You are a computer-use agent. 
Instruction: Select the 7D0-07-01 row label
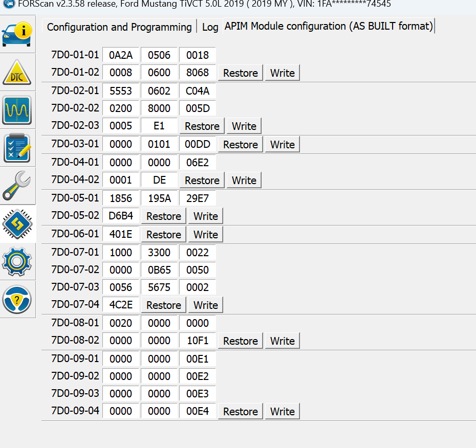(75, 252)
